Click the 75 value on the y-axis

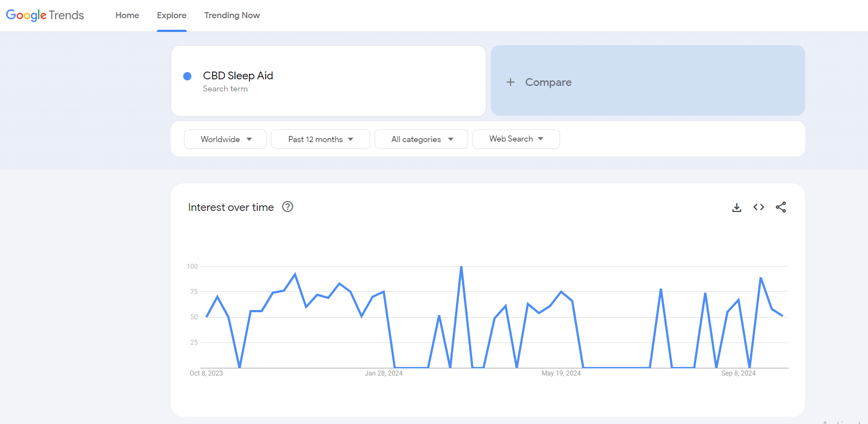[x=194, y=292]
